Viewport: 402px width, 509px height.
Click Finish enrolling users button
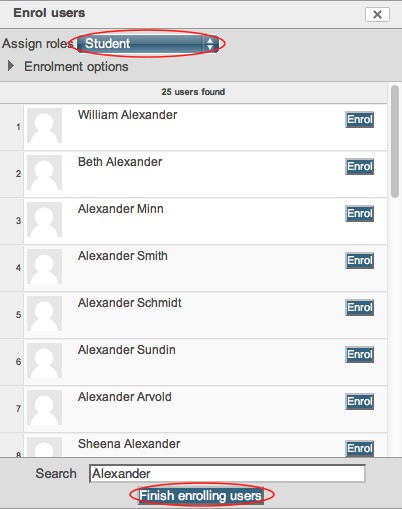201,496
